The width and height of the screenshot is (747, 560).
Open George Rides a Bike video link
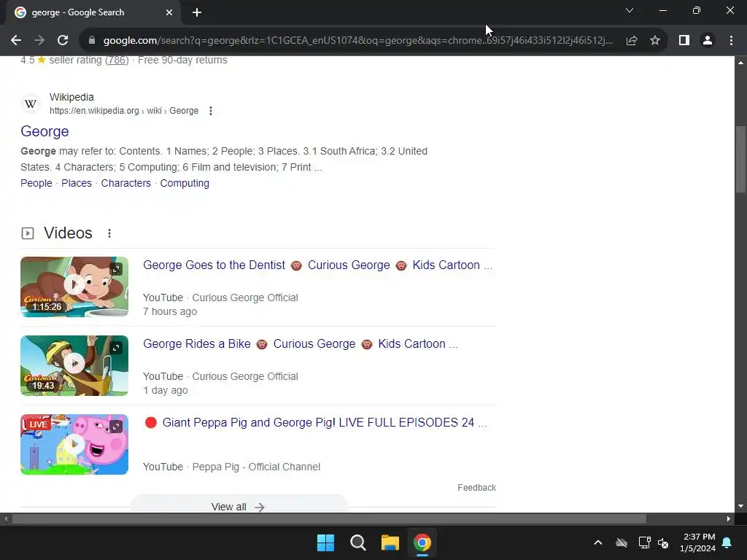click(x=301, y=344)
